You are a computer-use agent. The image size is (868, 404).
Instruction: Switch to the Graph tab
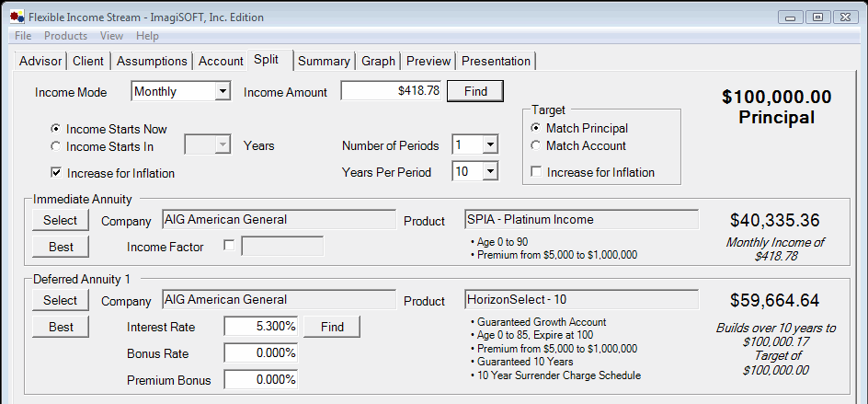378,61
